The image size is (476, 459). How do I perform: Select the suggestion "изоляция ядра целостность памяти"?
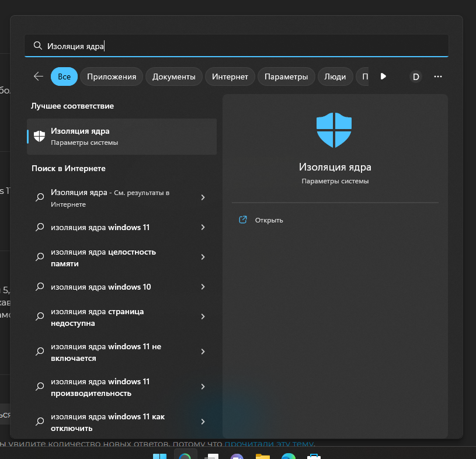click(121, 258)
